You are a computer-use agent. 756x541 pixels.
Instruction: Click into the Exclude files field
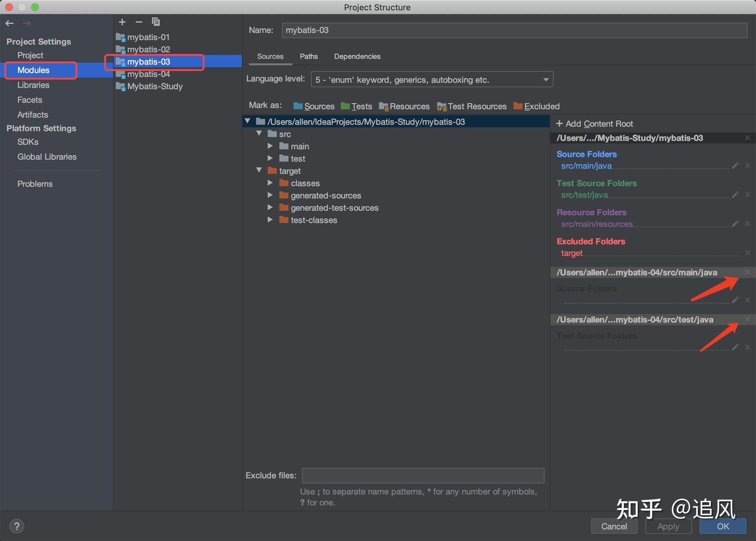tap(423, 475)
